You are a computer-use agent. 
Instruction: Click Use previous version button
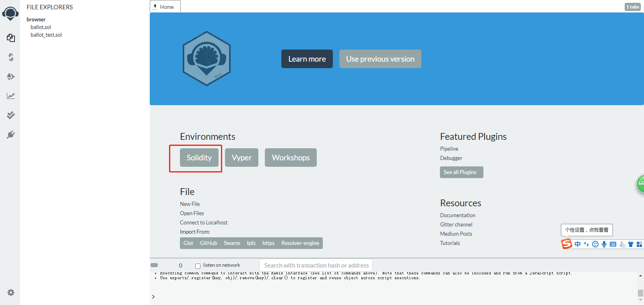point(380,59)
